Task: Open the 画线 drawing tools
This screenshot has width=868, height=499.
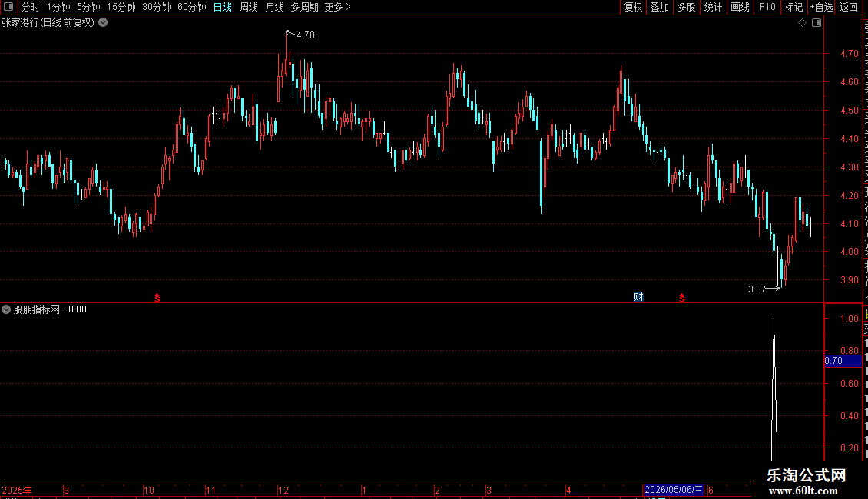Action: pyautogui.click(x=740, y=7)
